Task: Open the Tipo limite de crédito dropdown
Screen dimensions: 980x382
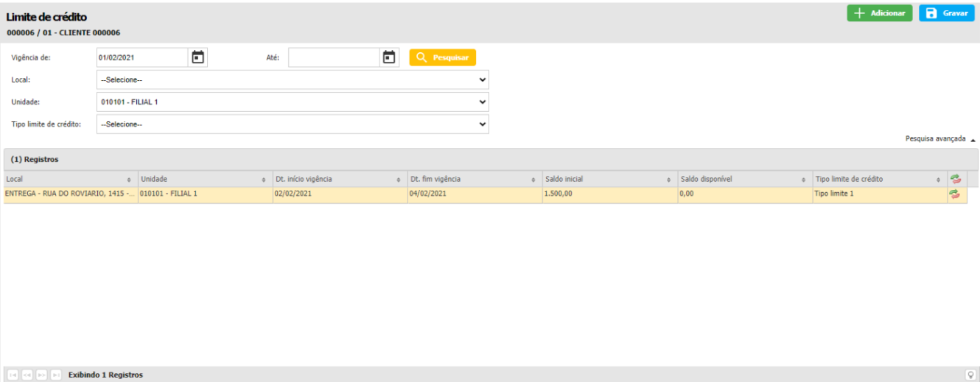Action: [293, 124]
